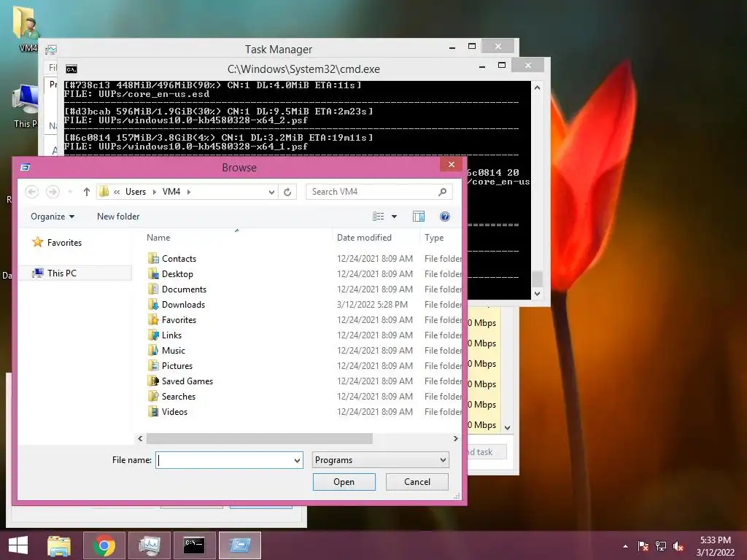Open Help with the question mark icon
This screenshot has height=560, width=747.
444,217
